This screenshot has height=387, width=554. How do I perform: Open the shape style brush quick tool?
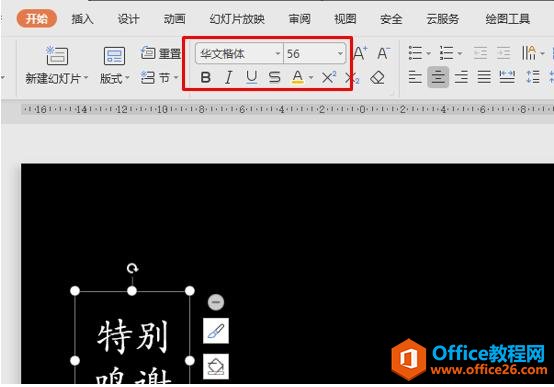[x=216, y=331]
